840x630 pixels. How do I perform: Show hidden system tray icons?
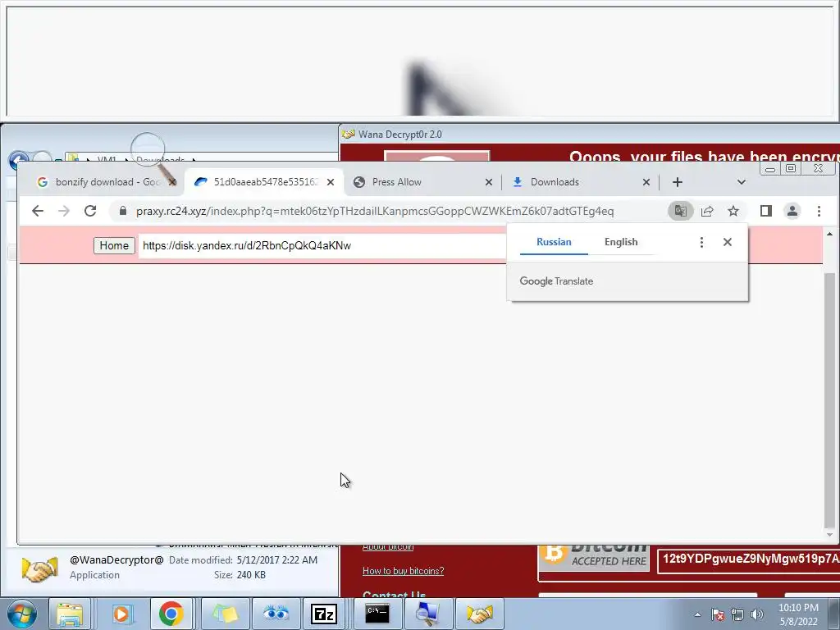697,614
